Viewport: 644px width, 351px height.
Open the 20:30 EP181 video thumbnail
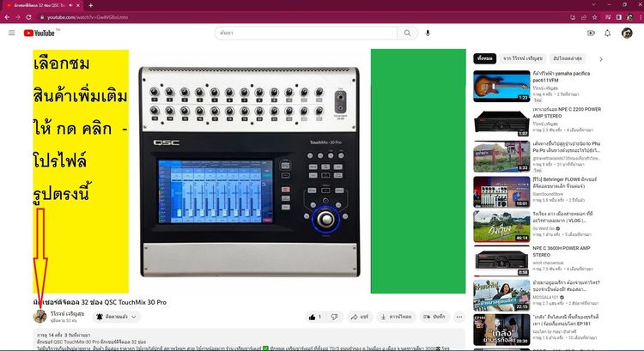pos(501,330)
